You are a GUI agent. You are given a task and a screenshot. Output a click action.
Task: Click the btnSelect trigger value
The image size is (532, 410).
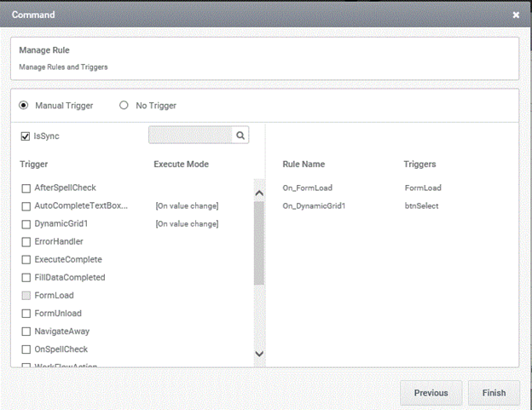pyautogui.click(x=421, y=205)
